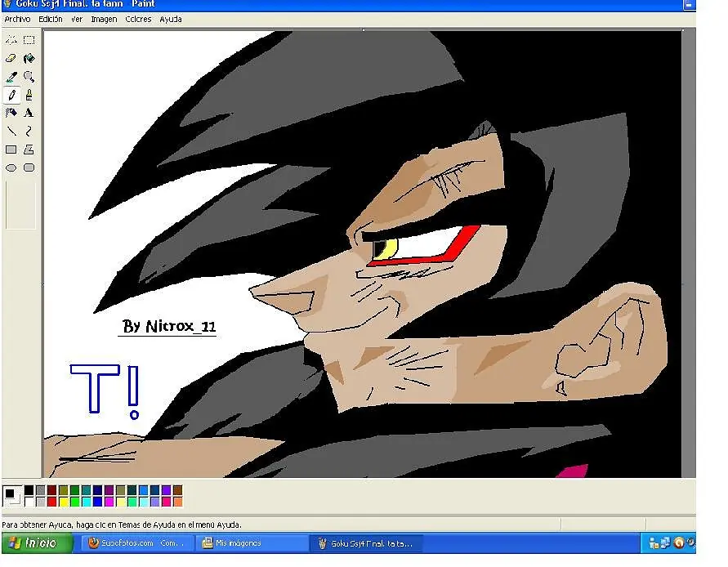Open the Ver menu
728x567 pixels.
(77, 19)
